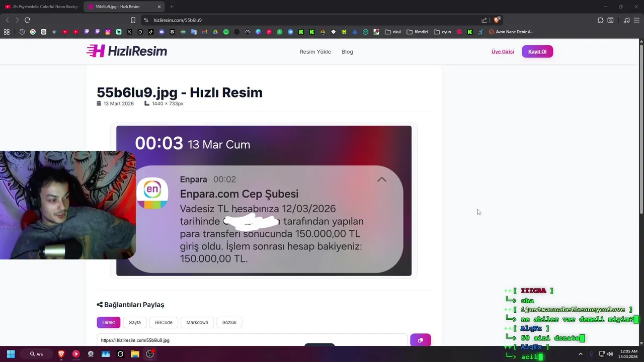Open the filmdizi bookmarks folder

(417, 32)
